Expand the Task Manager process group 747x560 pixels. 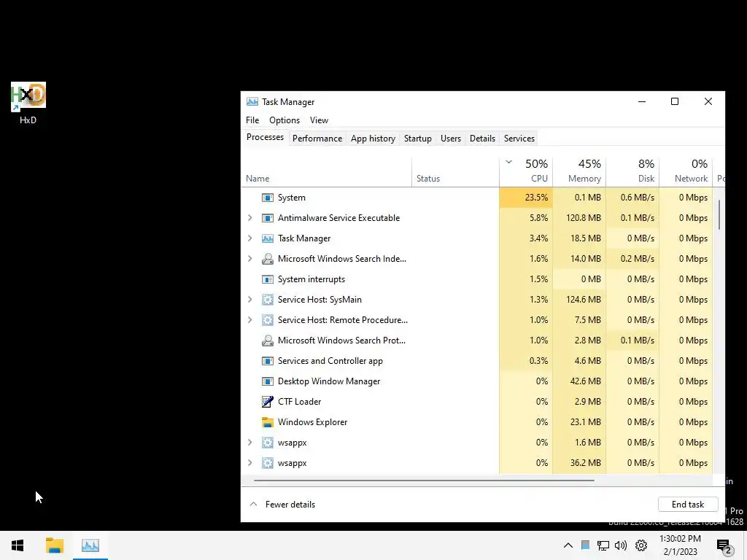[250, 238]
